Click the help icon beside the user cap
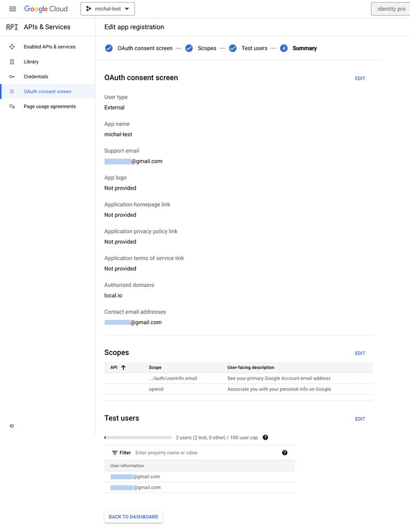 pos(265,437)
